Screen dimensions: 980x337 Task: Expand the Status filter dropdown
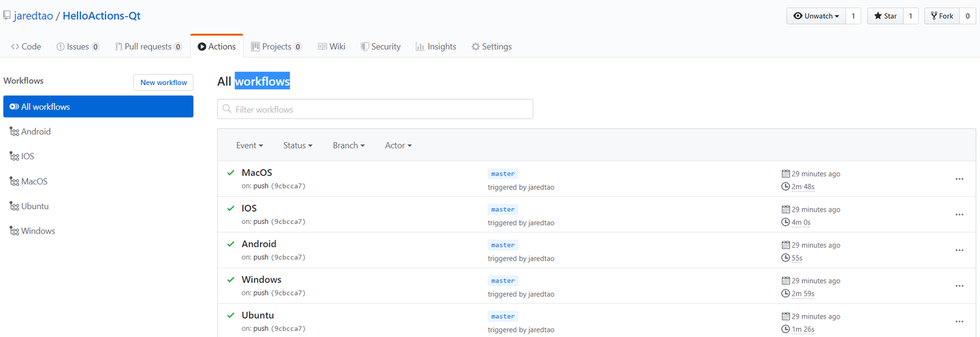pos(297,145)
